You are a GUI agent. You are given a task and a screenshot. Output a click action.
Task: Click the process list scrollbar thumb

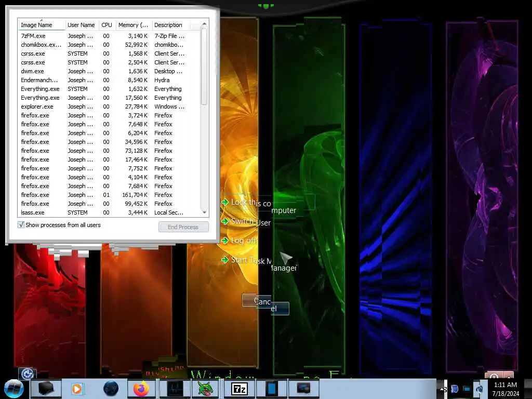[x=204, y=66]
